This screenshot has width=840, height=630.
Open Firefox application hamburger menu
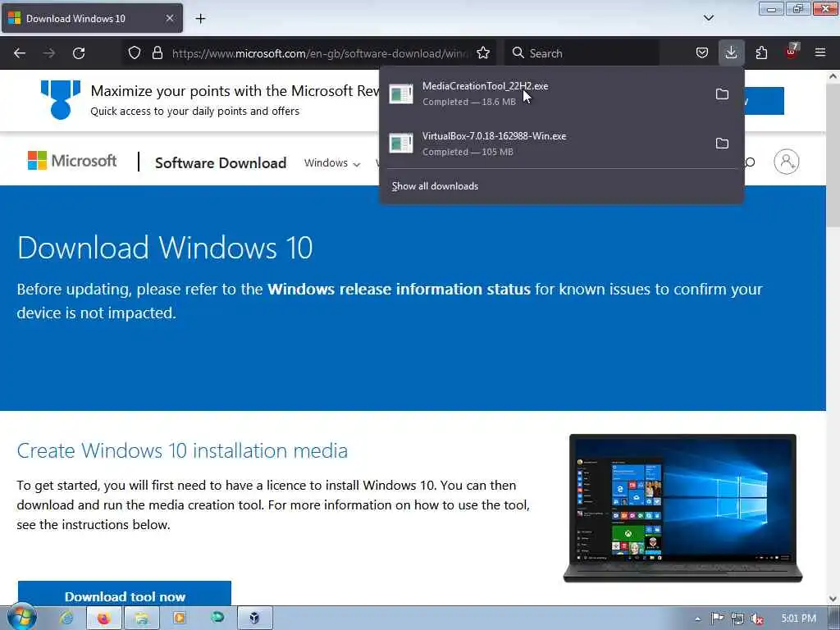[820, 53]
